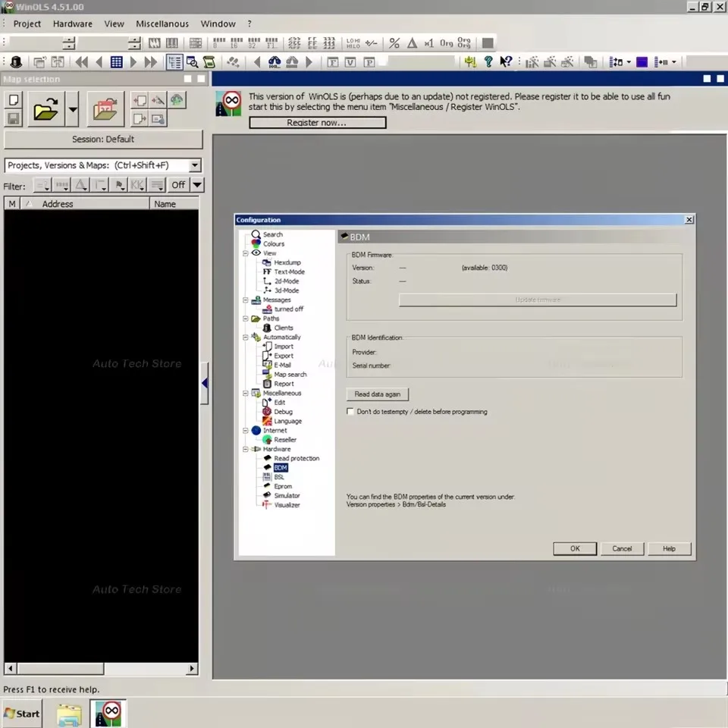Click Cancel in the Configuration dialog
The height and width of the screenshot is (728, 728).
(x=622, y=549)
